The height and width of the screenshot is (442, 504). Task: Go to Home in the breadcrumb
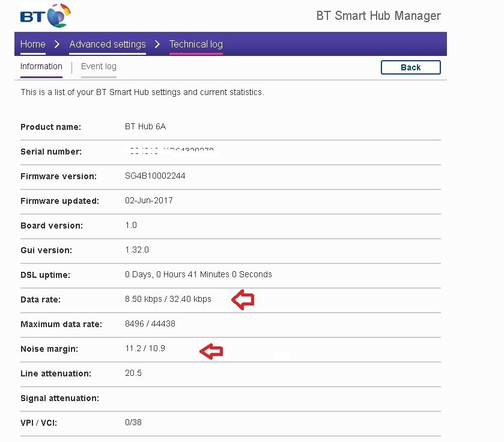pyautogui.click(x=33, y=44)
